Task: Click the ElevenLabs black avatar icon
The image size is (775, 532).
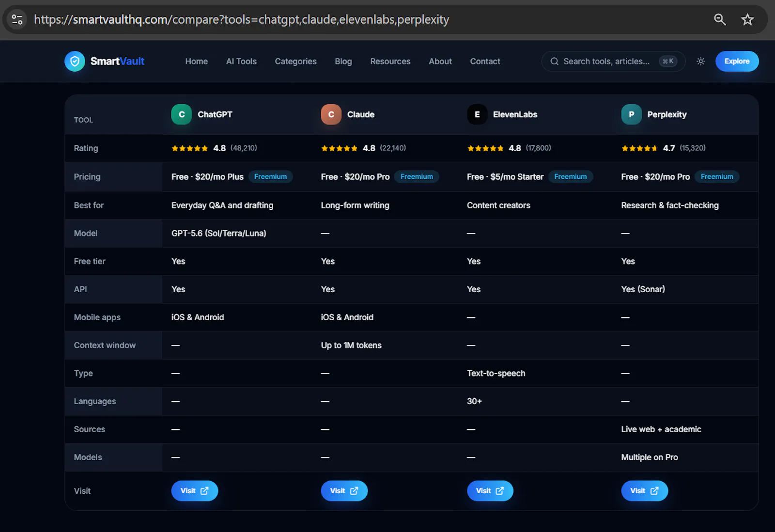Action: [477, 114]
